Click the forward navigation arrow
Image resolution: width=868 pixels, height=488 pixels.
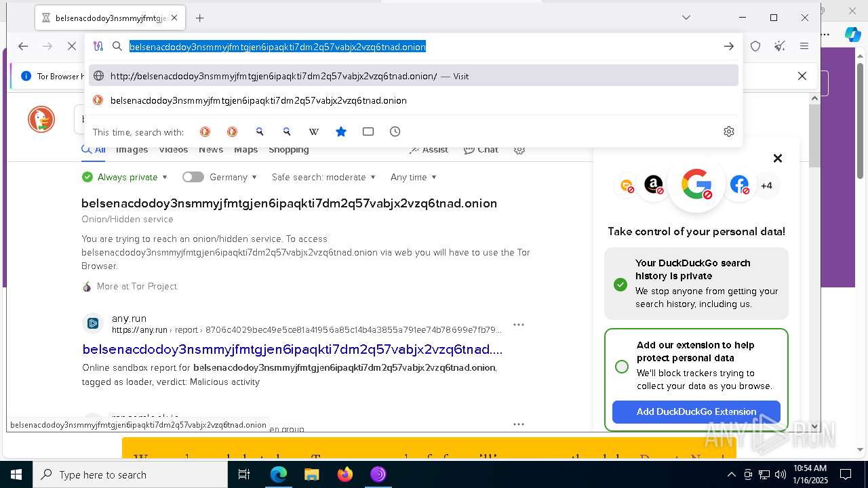click(47, 46)
